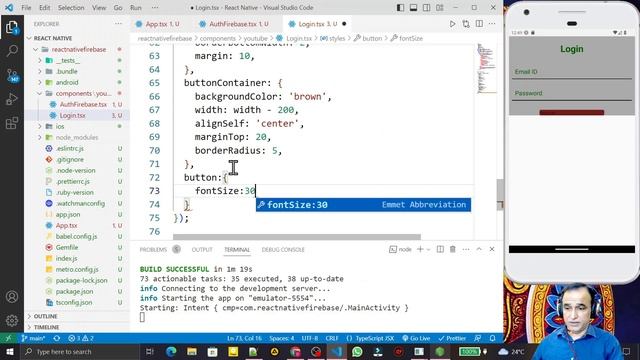The image size is (640, 360).
Task: Split the terminal panel
Action: pyautogui.click(x=440, y=249)
